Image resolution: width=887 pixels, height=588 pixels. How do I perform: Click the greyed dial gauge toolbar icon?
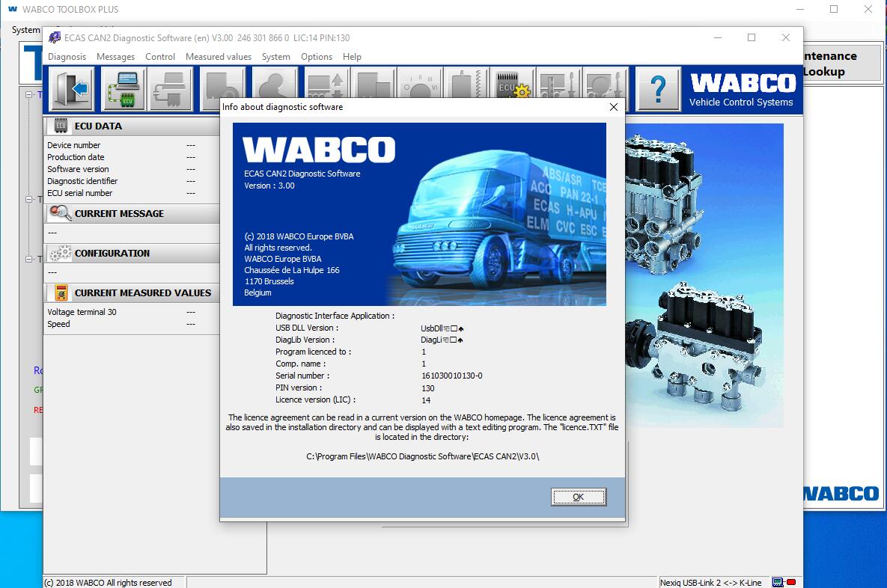pos(419,82)
